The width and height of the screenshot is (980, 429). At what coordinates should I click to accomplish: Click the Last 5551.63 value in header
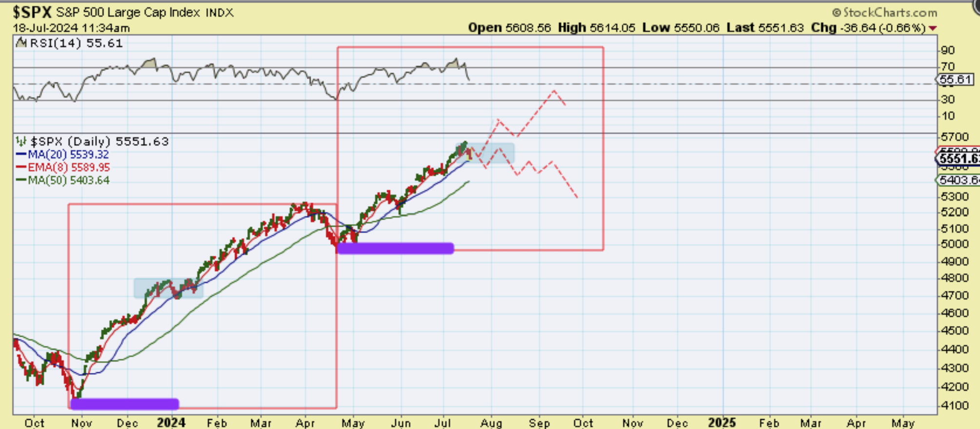[x=765, y=28]
